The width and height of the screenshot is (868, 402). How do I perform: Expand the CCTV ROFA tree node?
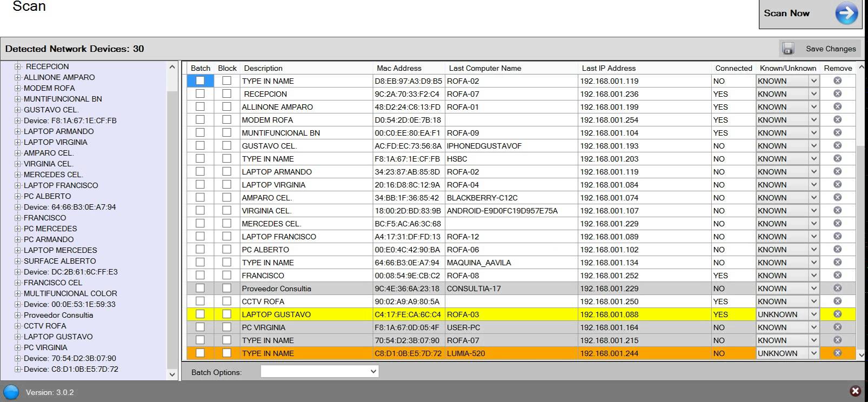18,326
